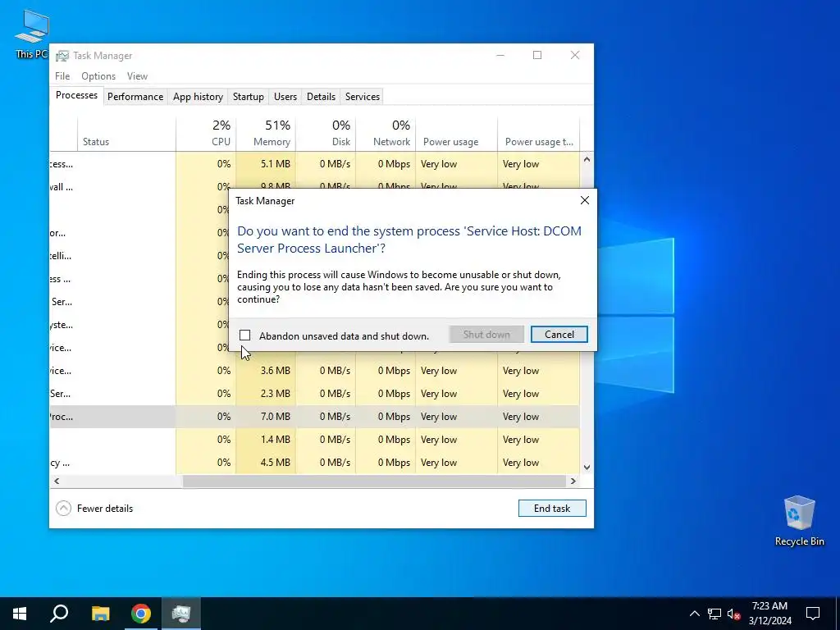Open the Windows Start menu

[20, 614]
